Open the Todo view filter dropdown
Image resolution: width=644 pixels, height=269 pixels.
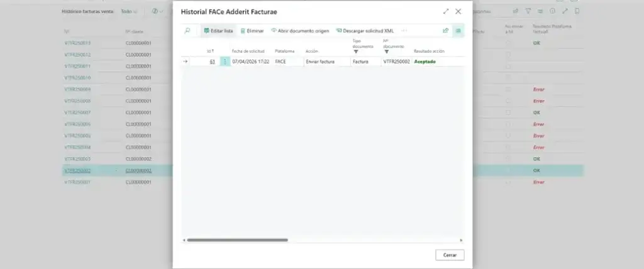130,11
